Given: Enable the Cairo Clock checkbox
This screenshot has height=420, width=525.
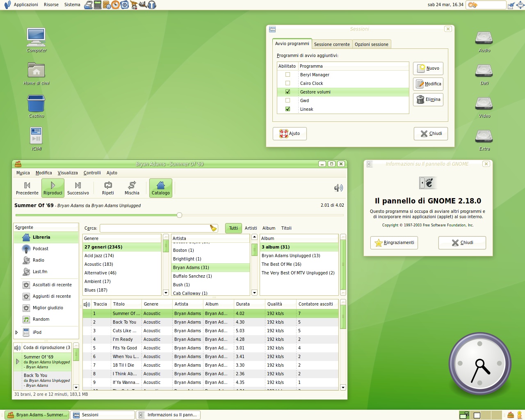Looking at the screenshot, I should tap(288, 83).
